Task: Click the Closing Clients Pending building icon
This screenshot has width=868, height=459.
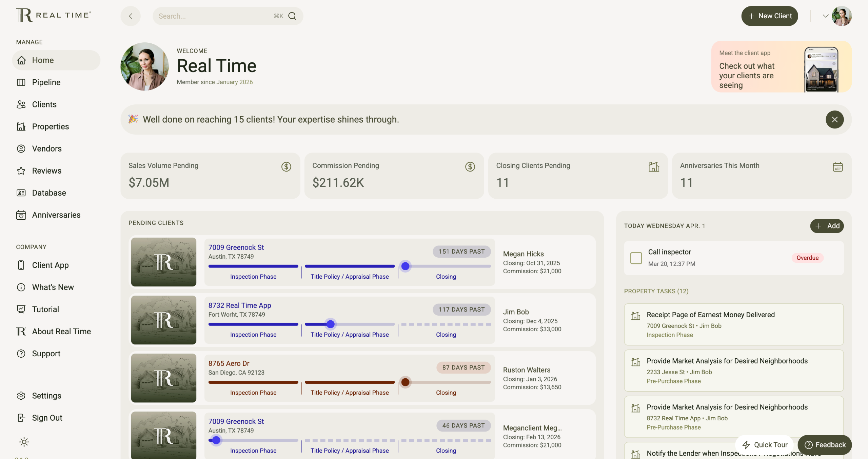Action: 654,166
